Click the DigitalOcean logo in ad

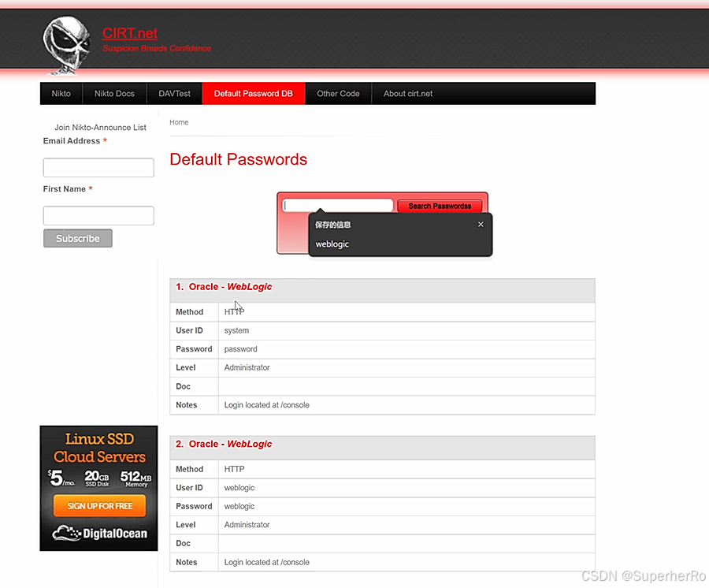pos(99,534)
